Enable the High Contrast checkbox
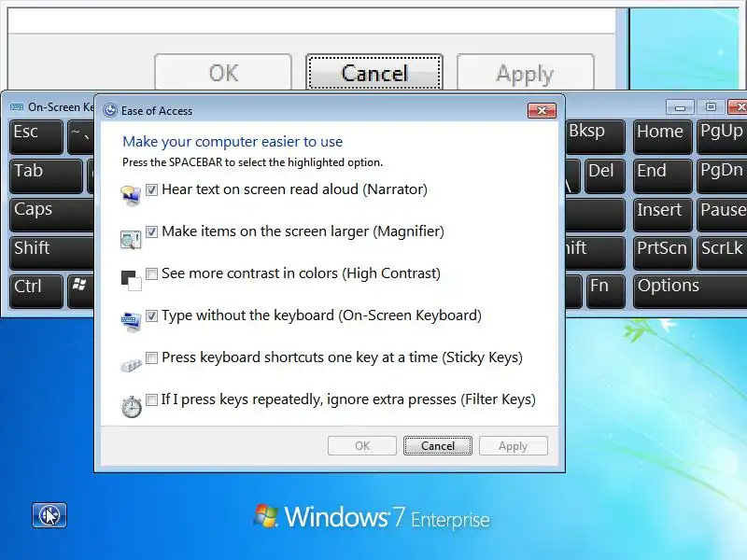Viewport: 747px width, 560px height. click(151, 273)
